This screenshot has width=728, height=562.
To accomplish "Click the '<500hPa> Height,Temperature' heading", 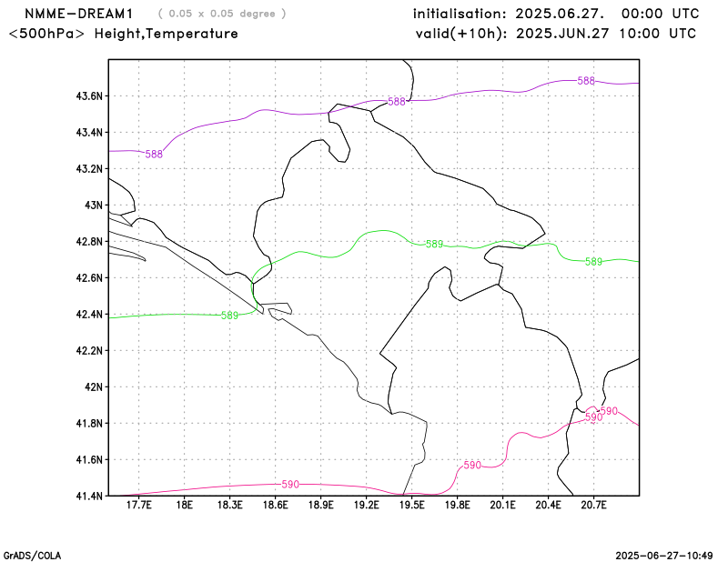I will tap(123, 34).
